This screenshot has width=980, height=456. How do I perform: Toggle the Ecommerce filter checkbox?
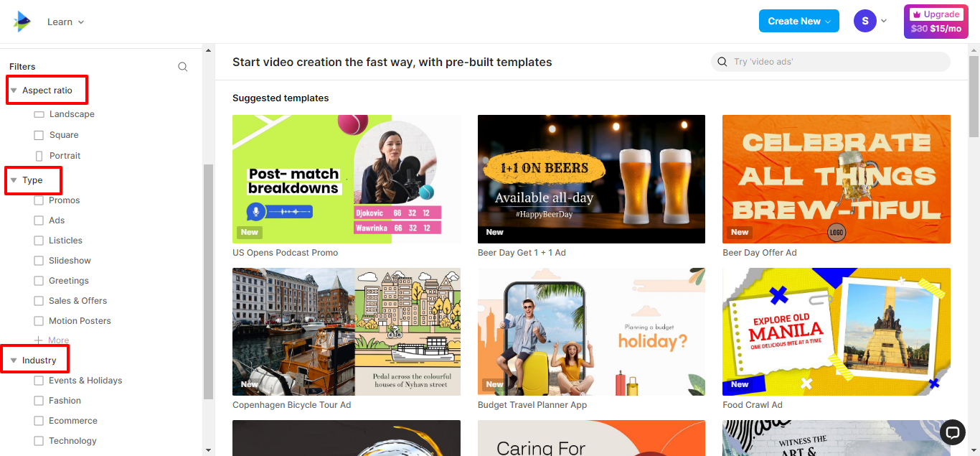[39, 421]
